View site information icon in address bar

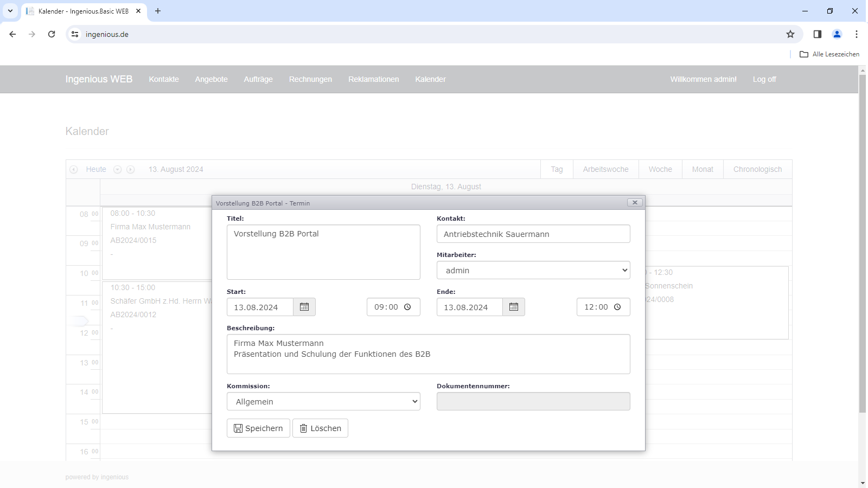pyautogui.click(x=75, y=34)
